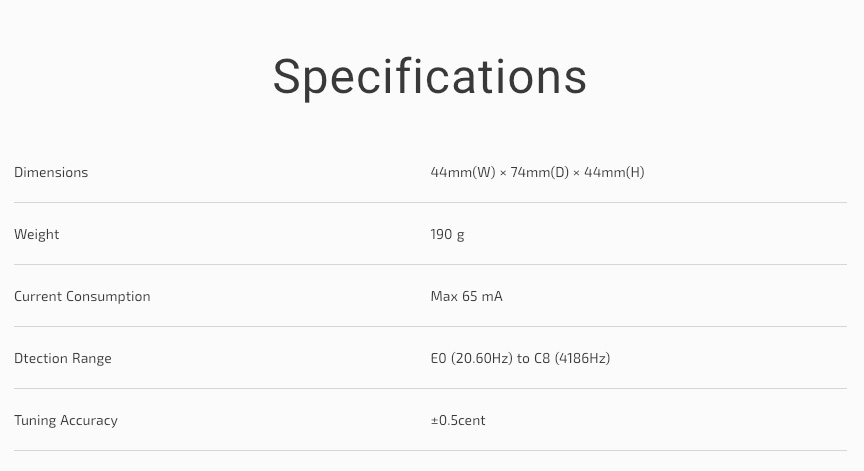Click the 44mm(W) width text
The image size is (864, 471).
(x=463, y=172)
